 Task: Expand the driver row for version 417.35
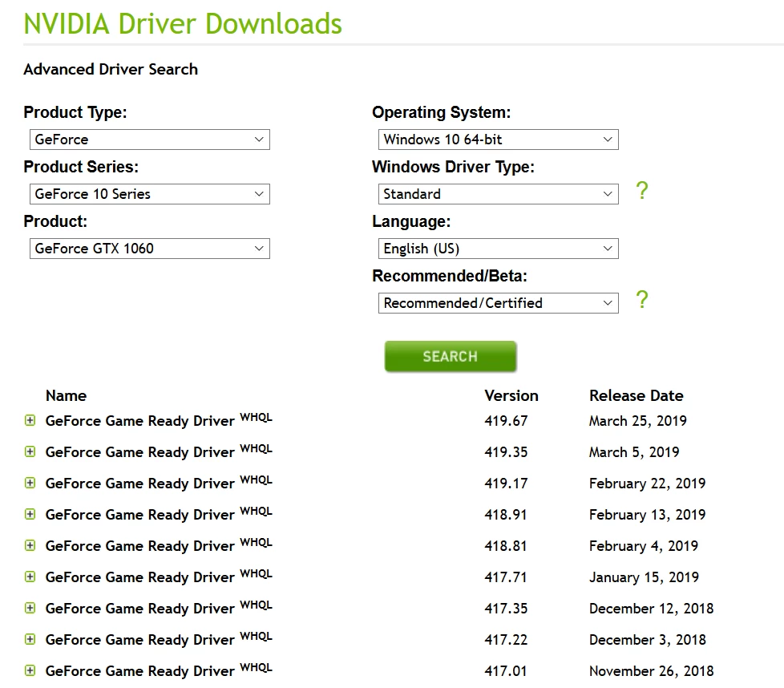tap(30, 608)
